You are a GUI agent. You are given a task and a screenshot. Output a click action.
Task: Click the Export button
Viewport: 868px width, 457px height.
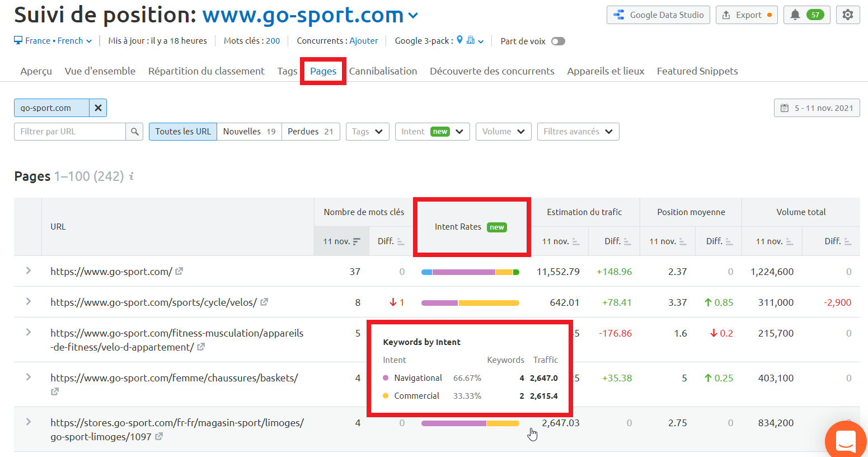click(747, 15)
